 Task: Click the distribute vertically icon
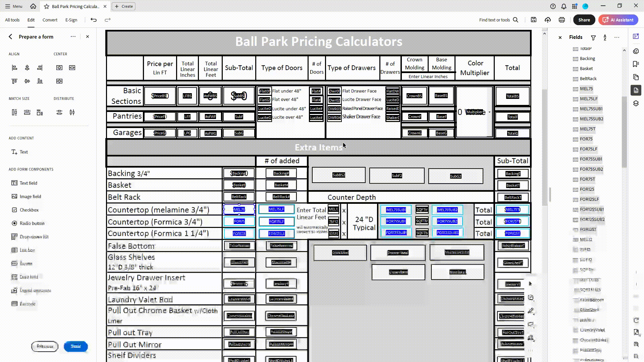pyautogui.click(x=59, y=112)
